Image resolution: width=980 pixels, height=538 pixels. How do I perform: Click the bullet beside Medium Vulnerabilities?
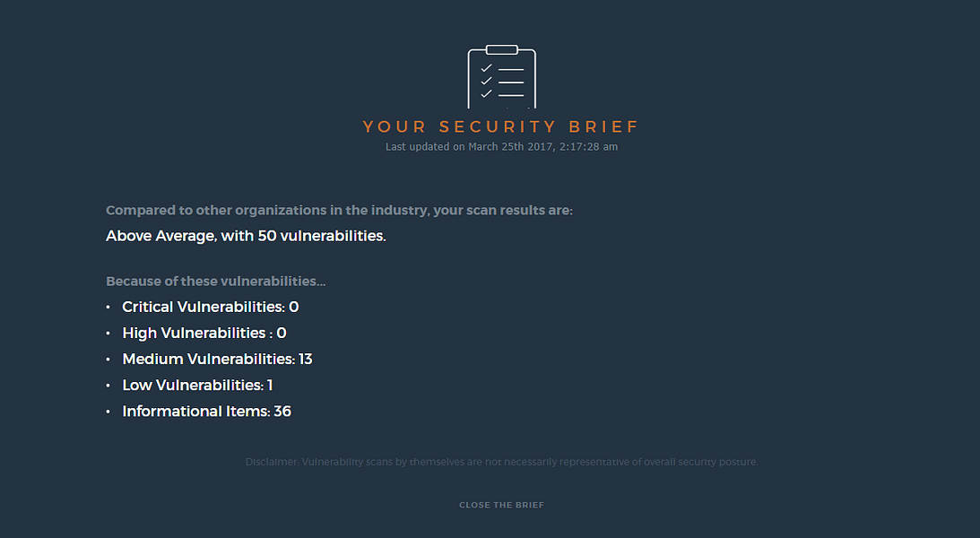(x=108, y=360)
